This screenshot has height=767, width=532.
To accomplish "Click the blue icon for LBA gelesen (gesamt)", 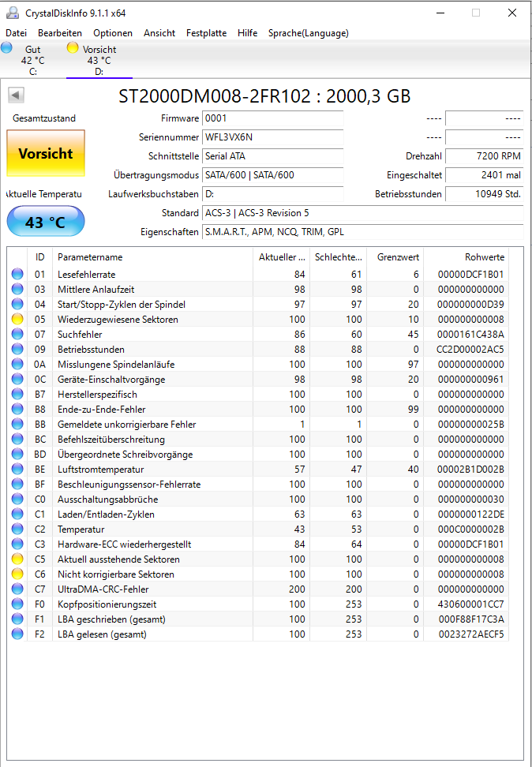I will coord(17,634).
